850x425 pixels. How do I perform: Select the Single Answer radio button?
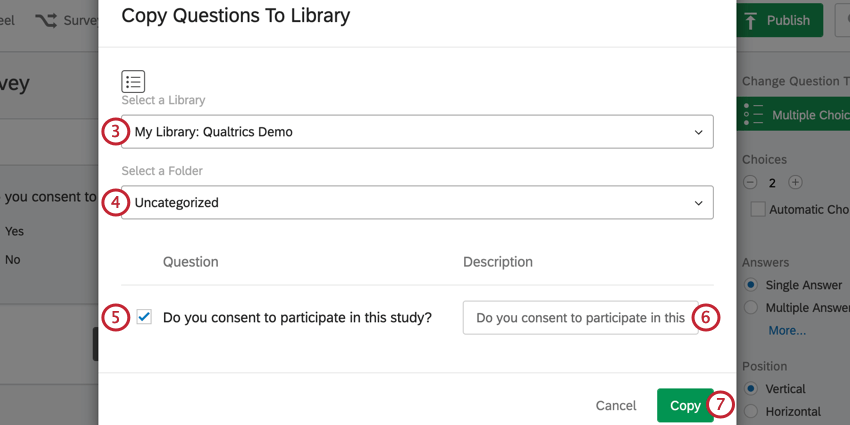(x=751, y=285)
